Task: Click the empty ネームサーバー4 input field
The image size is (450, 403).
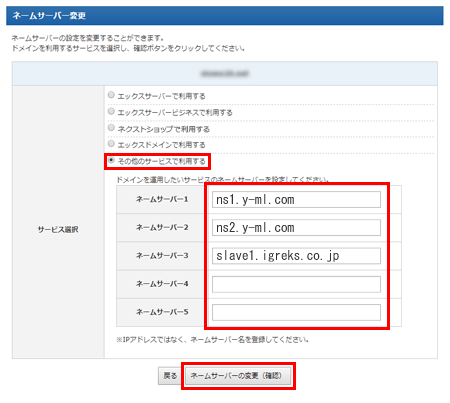Action: 296,284
